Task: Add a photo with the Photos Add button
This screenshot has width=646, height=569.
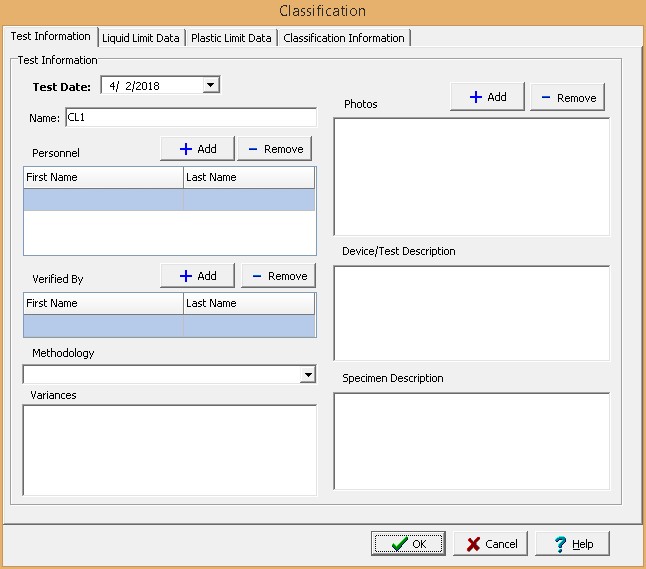Action: 487,97
